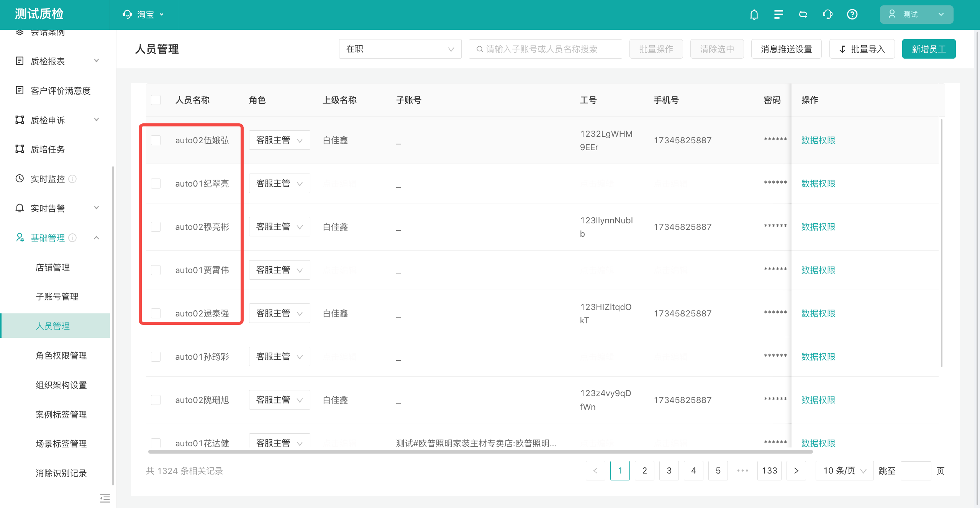Click the 会话案例 layers icon

tap(20, 32)
